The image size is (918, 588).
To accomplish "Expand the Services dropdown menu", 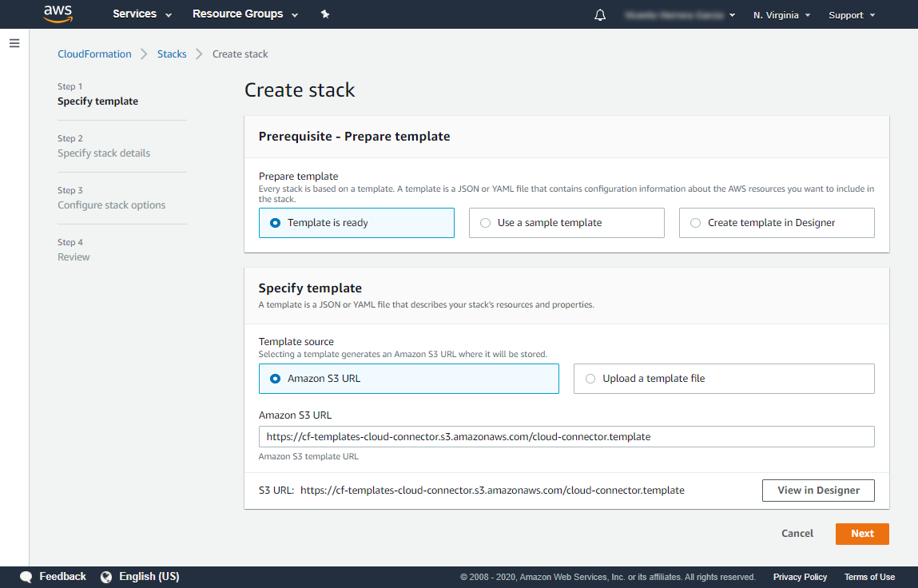I will pyautogui.click(x=142, y=14).
